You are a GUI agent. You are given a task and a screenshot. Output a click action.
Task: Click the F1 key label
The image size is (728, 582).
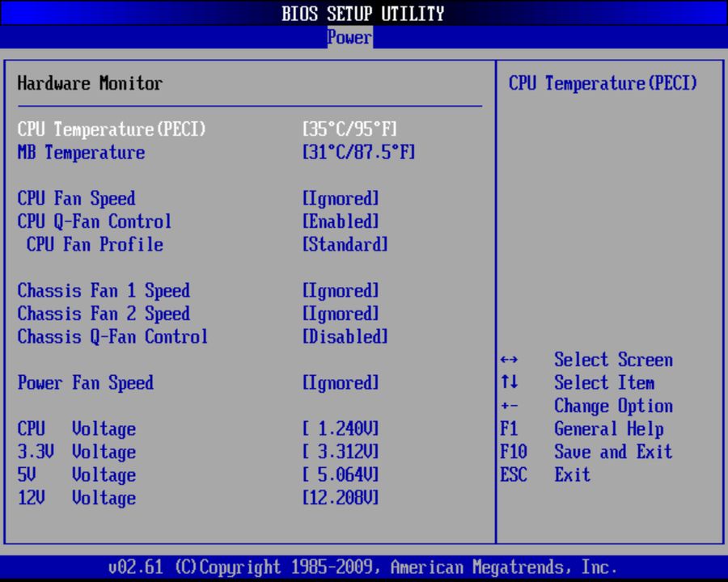click(x=510, y=428)
